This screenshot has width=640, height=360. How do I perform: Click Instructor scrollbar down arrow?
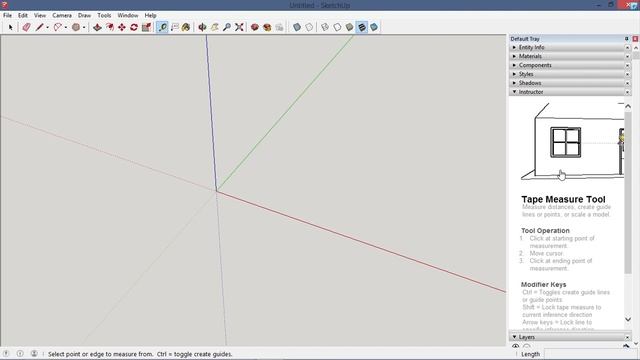pos(628,319)
